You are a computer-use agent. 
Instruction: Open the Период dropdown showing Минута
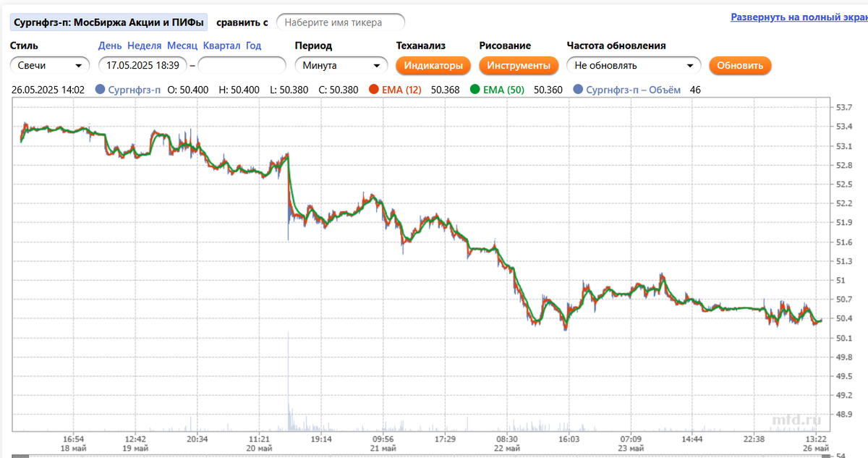coord(341,65)
